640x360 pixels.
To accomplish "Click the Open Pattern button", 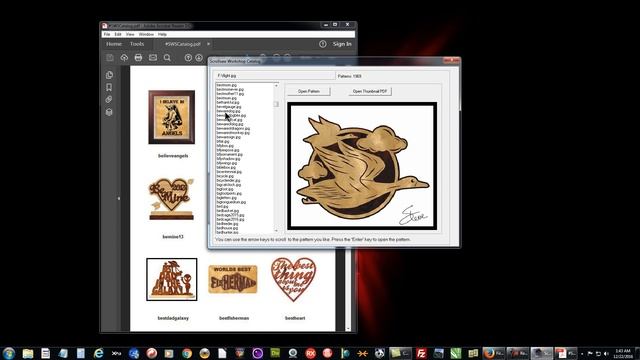I will point(309,91).
